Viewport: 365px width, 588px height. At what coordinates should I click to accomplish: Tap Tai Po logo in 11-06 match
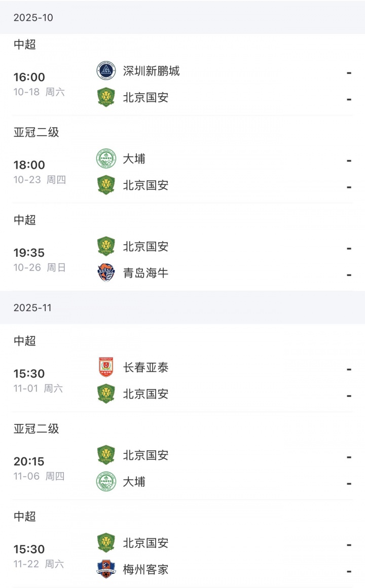click(x=106, y=482)
